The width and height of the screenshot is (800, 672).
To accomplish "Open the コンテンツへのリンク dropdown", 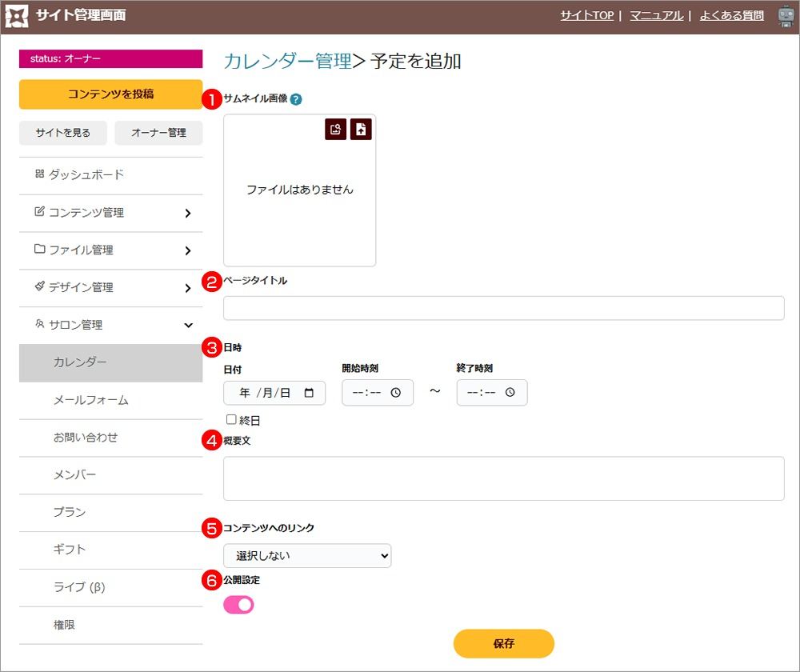I will pos(307,555).
